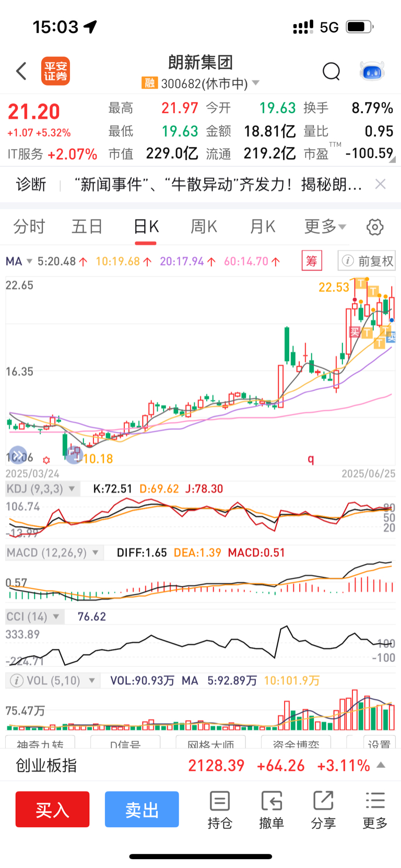
Task: Switch to the 分时 tab
Action: coord(29,227)
